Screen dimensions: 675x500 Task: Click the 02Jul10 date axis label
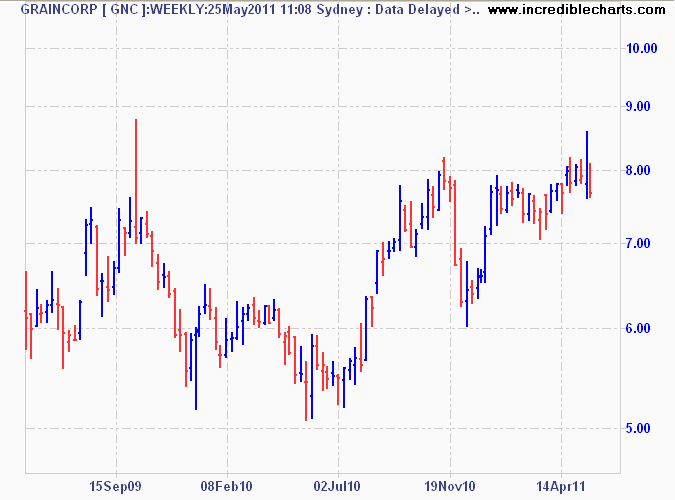pyautogui.click(x=337, y=487)
